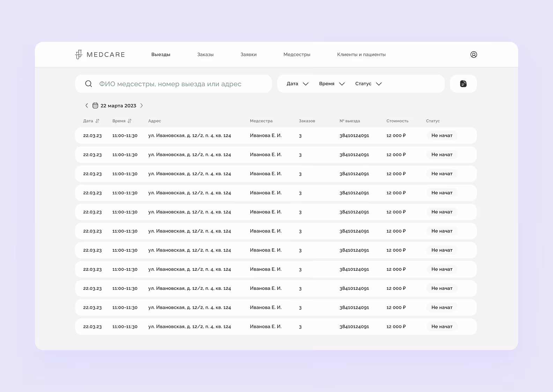Click address ул. Ивановская in second row
This screenshot has height=392, width=553.
[190, 154]
